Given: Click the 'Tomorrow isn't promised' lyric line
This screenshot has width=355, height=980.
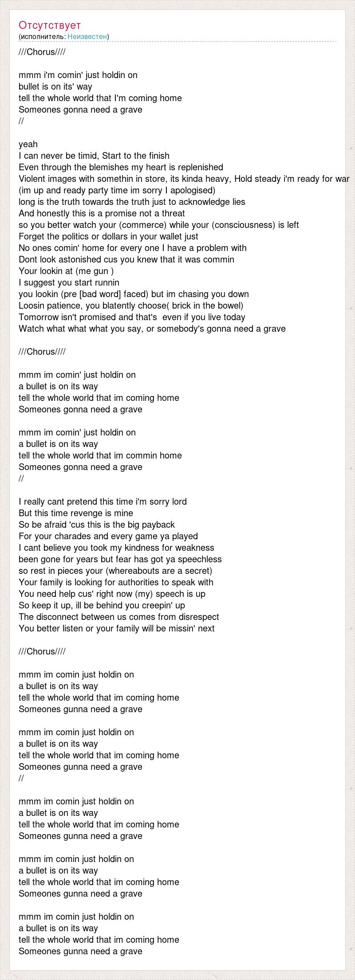Looking at the screenshot, I should tap(132, 317).
